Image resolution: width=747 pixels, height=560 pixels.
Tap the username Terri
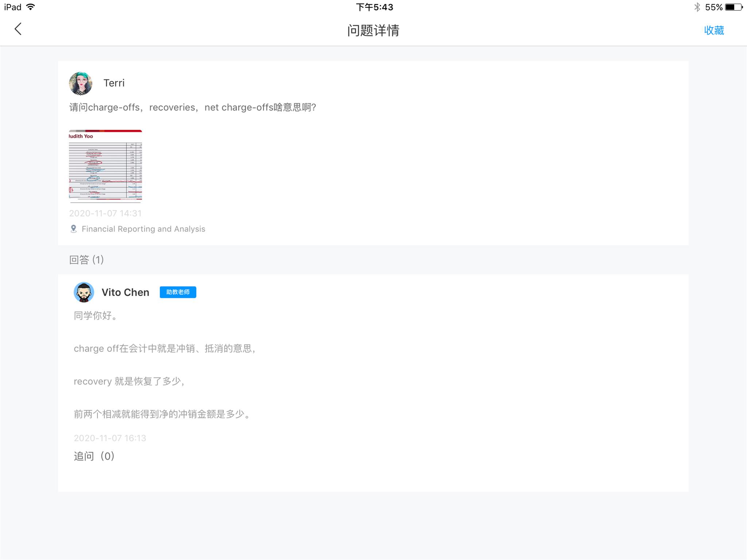click(x=114, y=83)
